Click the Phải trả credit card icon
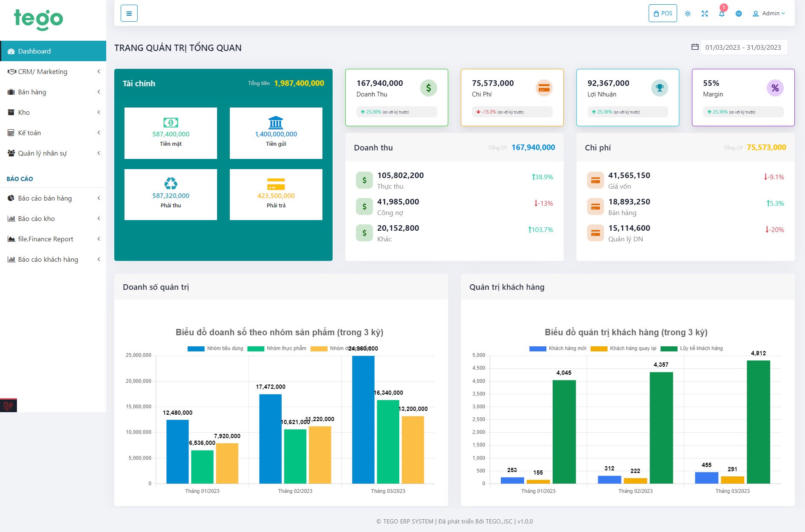The height and width of the screenshot is (532, 805). (276, 184)
